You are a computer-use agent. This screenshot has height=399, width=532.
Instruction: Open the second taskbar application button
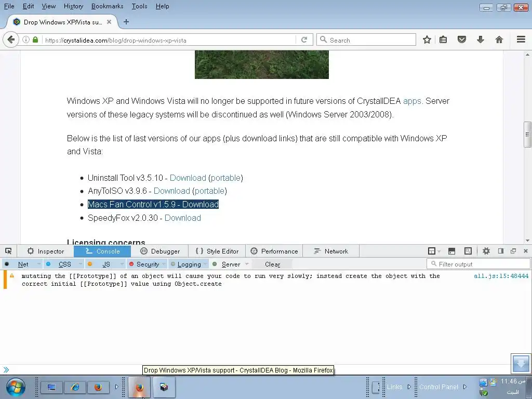(x=164, y=387)
